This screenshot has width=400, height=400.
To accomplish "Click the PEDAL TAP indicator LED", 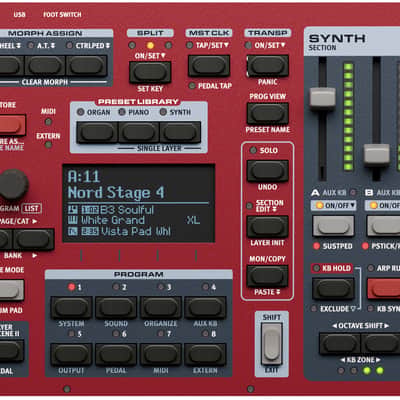I will click(x=192, y=86).
